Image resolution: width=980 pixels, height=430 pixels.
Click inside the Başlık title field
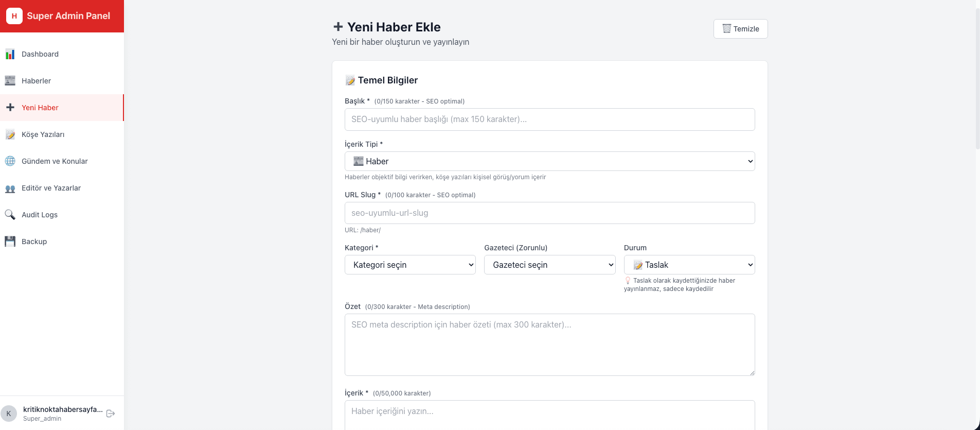549,119
